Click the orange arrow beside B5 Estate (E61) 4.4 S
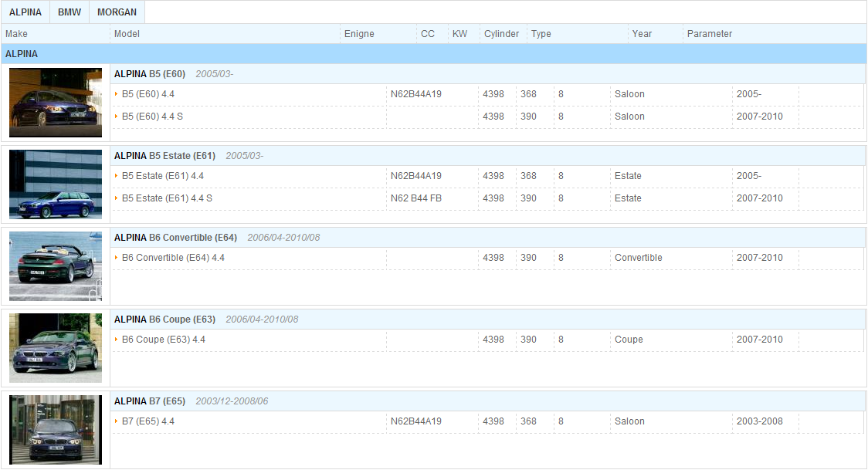Viewport: 868px width, 470px height. coord(117,198)
